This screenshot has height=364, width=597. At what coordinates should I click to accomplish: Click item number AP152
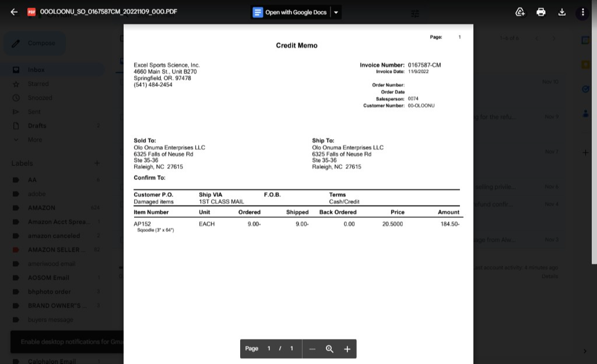pyautogui.click(x=142, y=224)
